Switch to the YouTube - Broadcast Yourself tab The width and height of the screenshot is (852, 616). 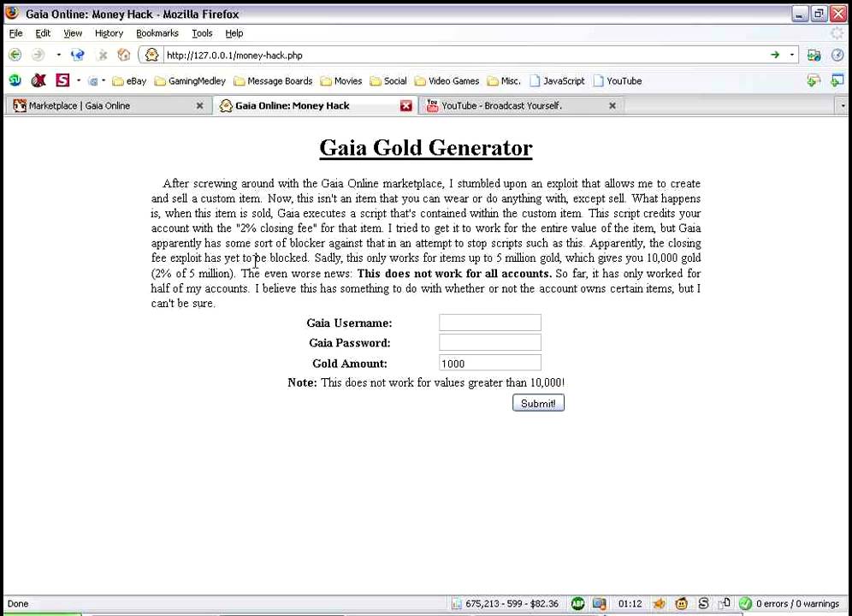coord(522,105)
